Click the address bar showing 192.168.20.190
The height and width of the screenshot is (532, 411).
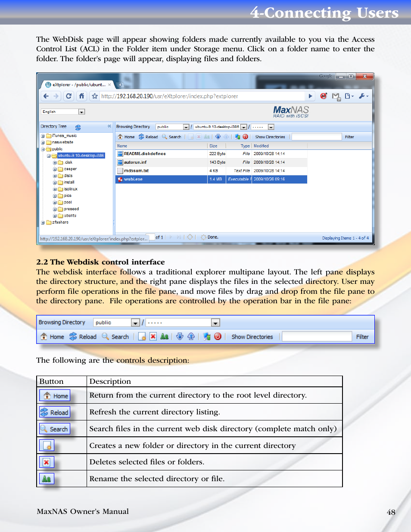pos(202,96)
